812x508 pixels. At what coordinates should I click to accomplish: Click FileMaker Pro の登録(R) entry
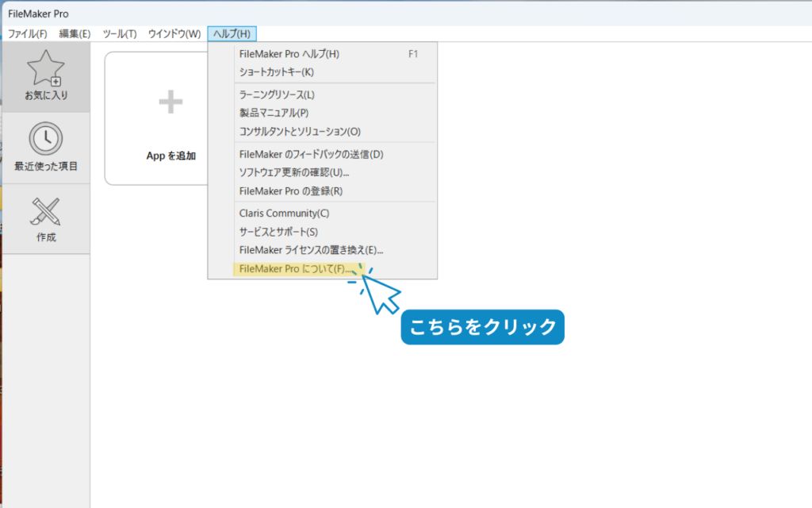(x=291, y=191)
